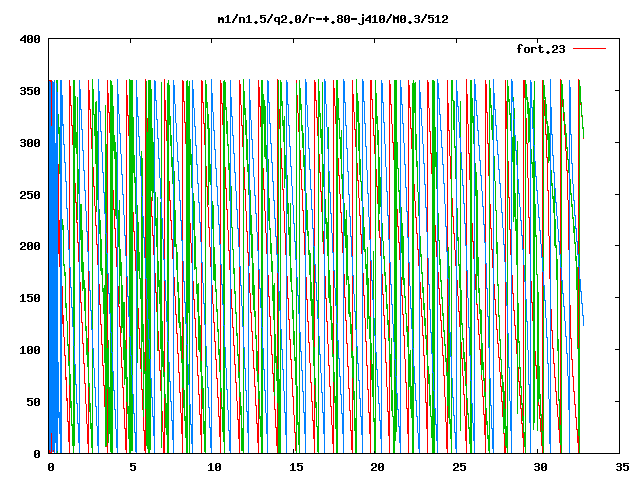Click y-axis label 300
This screenshot has height=480, width=640.
click(x=30, y=143)
